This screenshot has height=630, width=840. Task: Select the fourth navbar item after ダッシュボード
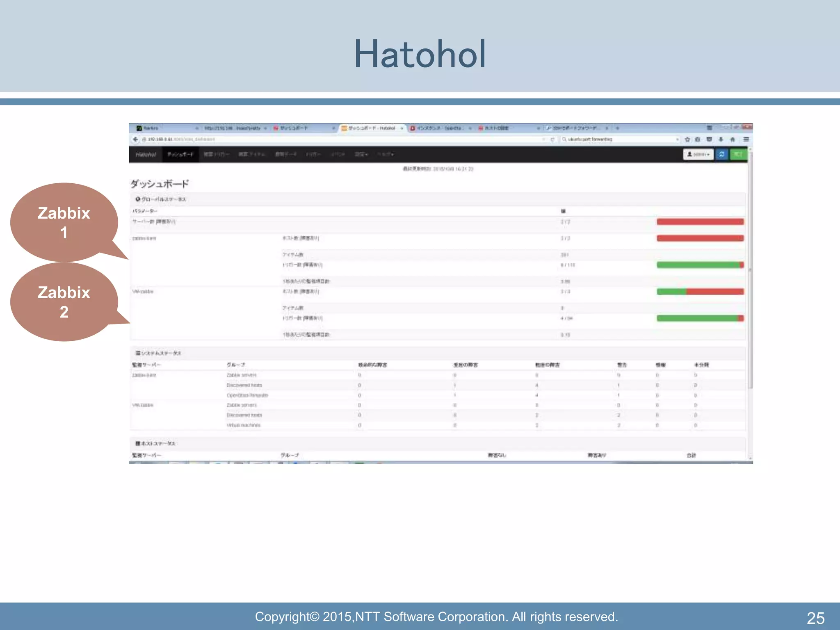[313, 154]
